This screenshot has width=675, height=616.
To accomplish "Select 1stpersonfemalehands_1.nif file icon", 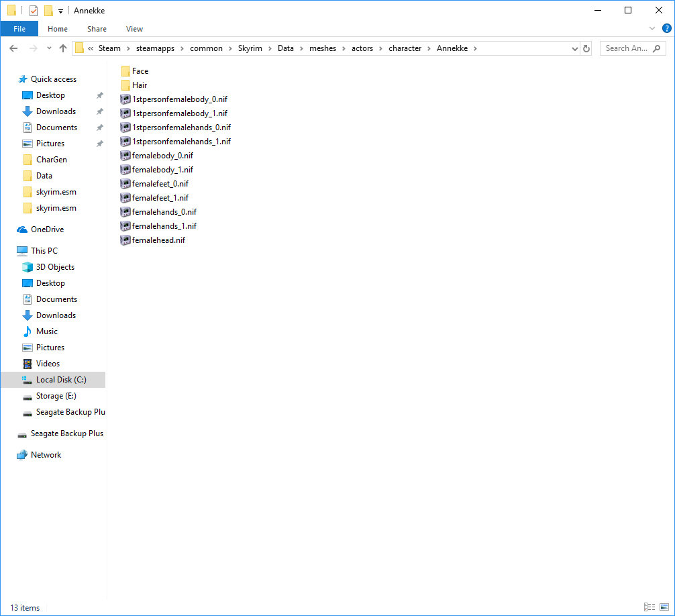I will pos(125,142).
